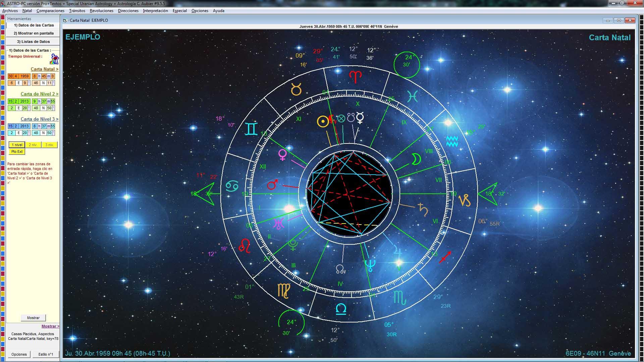Toggle the '2 niv.' level button
Viewport: 644px width, 362px height.
tap(33, 145)
